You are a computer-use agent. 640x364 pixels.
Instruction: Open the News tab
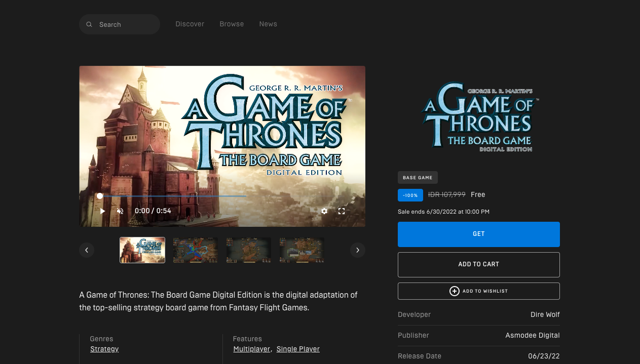(268, 24)
